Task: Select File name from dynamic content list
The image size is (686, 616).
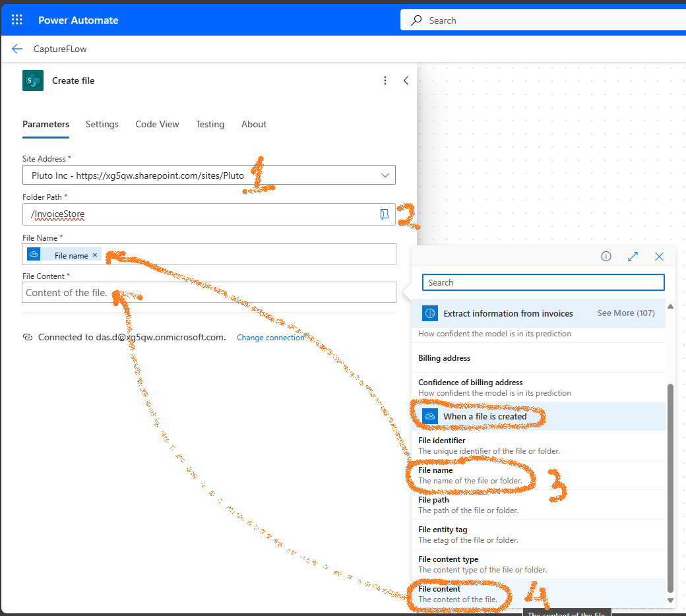Action: (x=538, y=475)
